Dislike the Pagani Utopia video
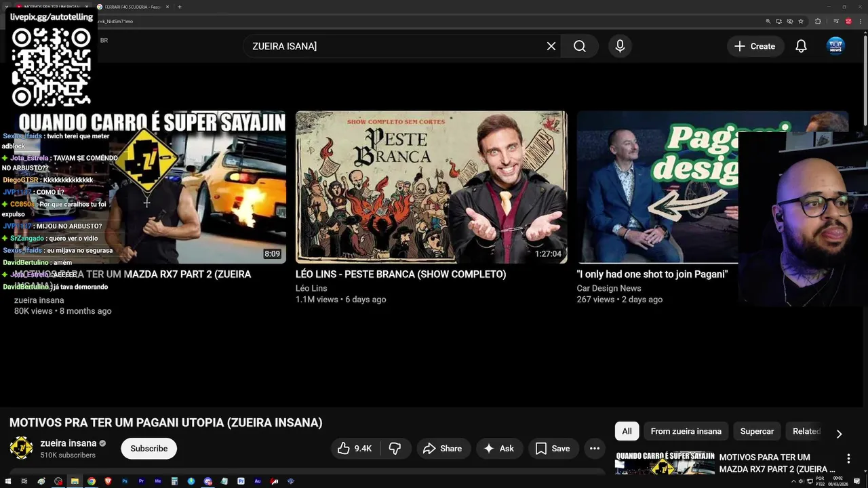 pyautogui.click(x=395, y=449)
